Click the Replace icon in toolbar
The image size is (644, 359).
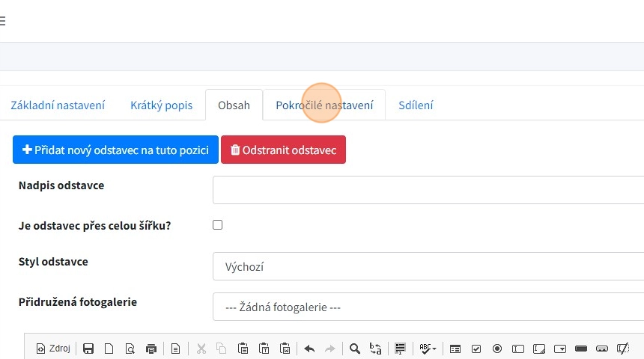pos(375,349)
